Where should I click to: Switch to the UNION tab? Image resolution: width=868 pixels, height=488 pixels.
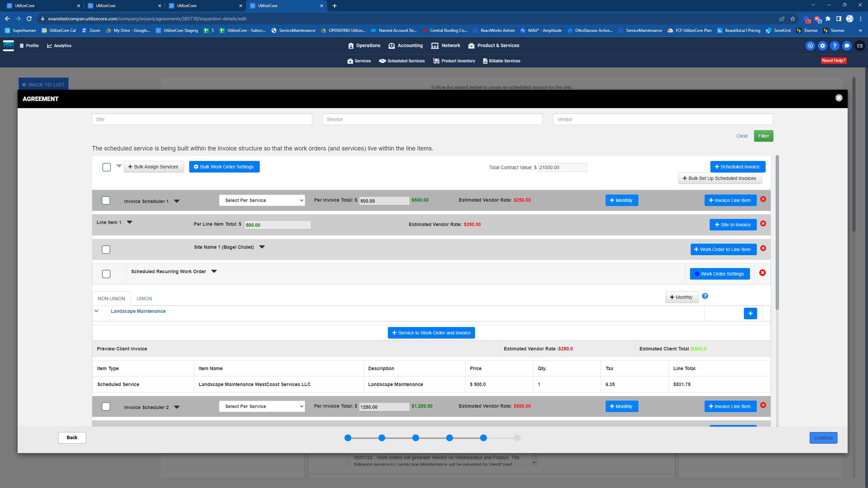(144, 299)
